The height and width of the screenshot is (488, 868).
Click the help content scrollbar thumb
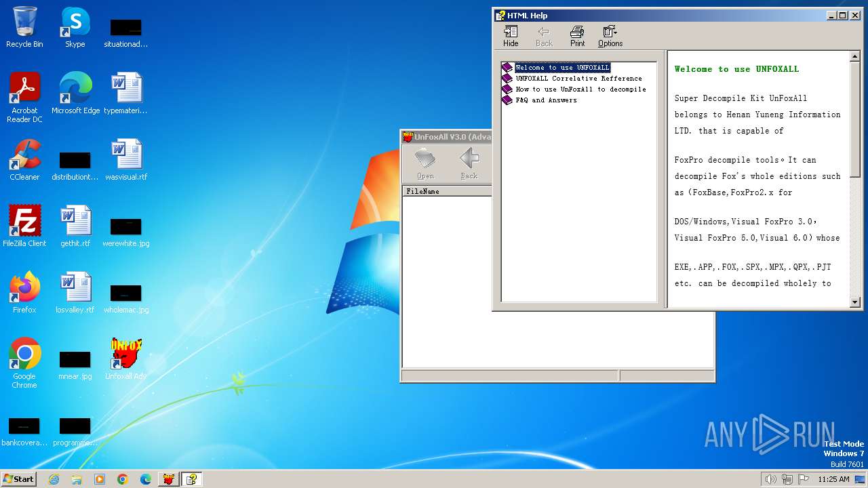pos(855,121)
